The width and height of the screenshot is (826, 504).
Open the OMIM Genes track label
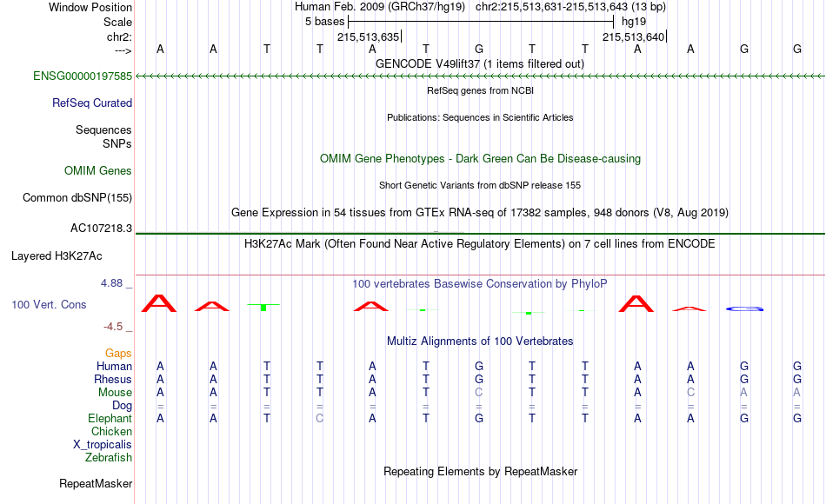[x=97, y=170]
